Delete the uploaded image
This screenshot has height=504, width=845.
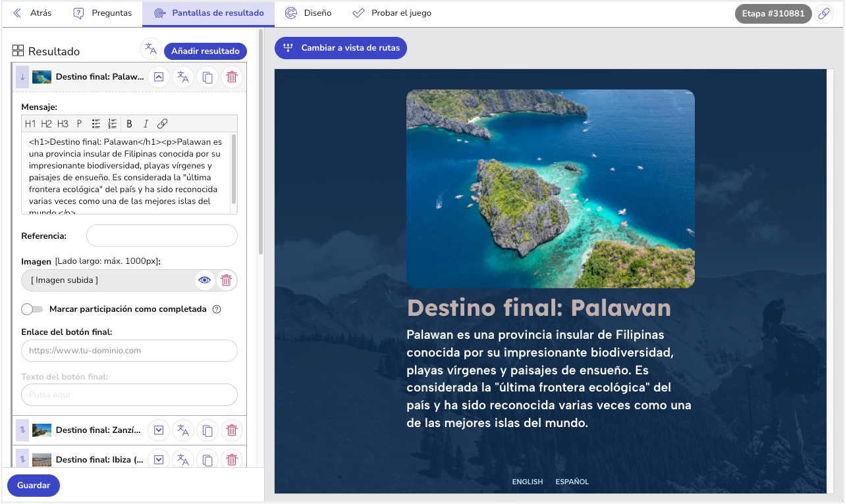226,280
